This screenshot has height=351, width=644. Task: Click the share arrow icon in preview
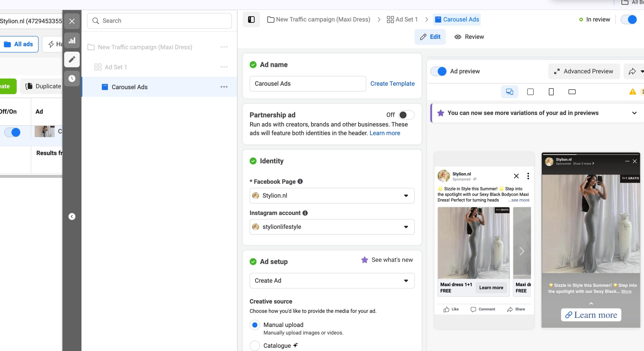(632, 72)
